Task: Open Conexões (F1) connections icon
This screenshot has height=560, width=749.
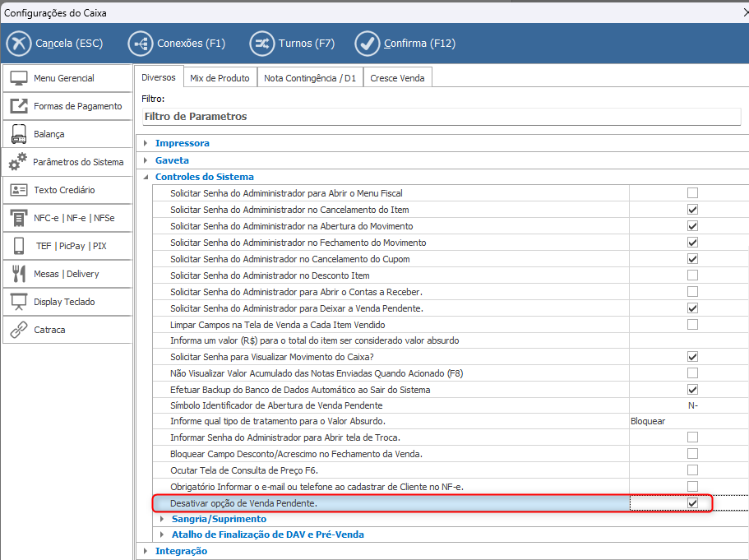Action: tap(141, 44)
